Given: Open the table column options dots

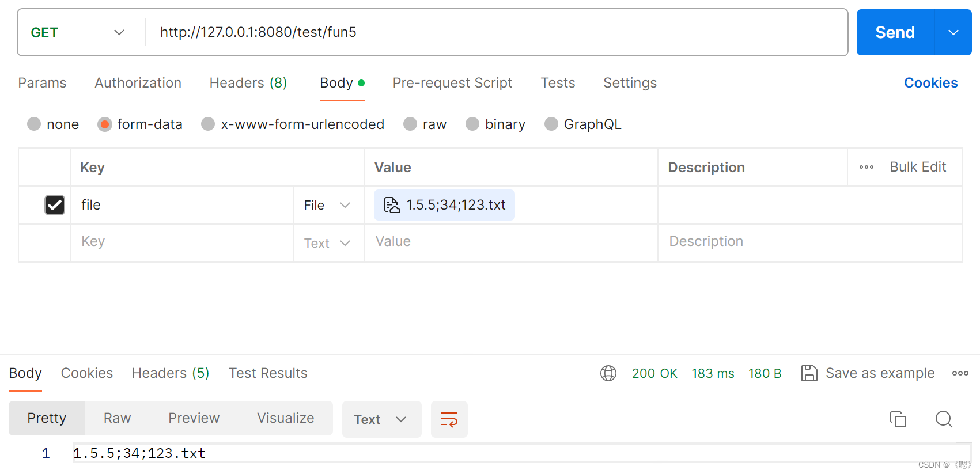Looking at the screenshot, I should pos(867,167).
